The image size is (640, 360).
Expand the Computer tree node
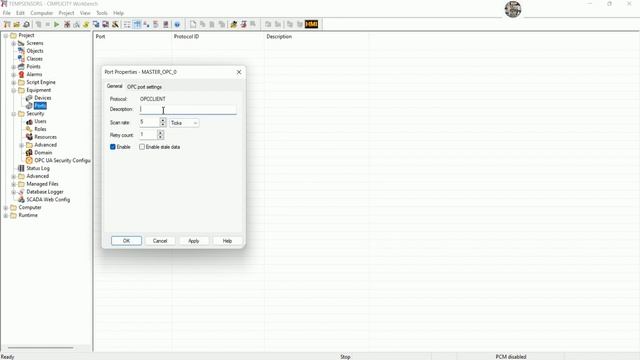tap(6, 208)
